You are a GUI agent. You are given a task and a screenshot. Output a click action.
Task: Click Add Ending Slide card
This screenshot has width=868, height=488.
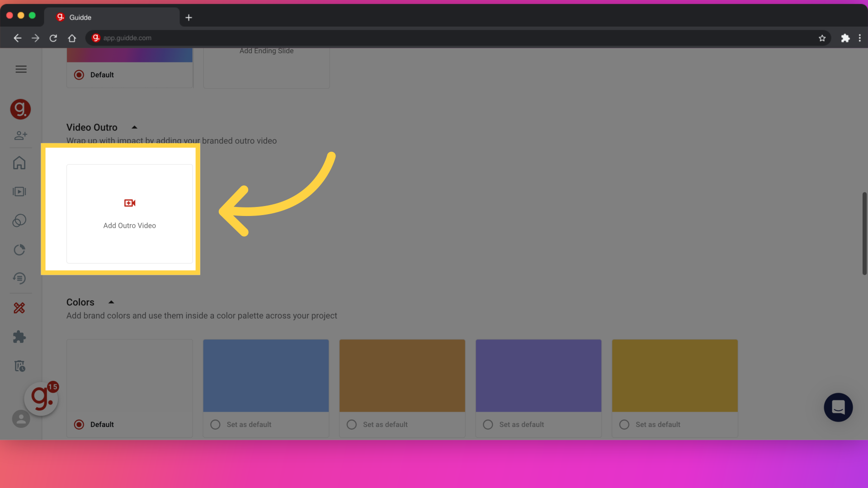[x=267, y=68]
